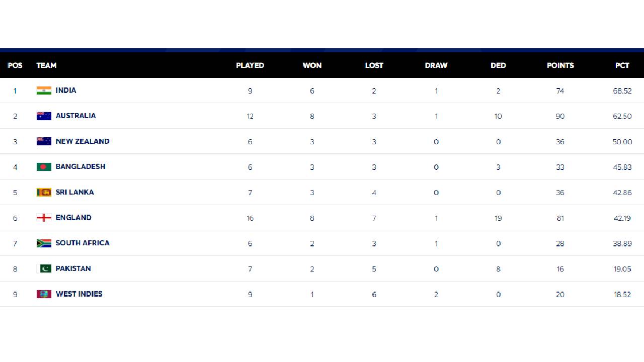Click the Australia flag icon
This screenshot has height=362, width=644.
pyautogui.click(x=44, y=116)
